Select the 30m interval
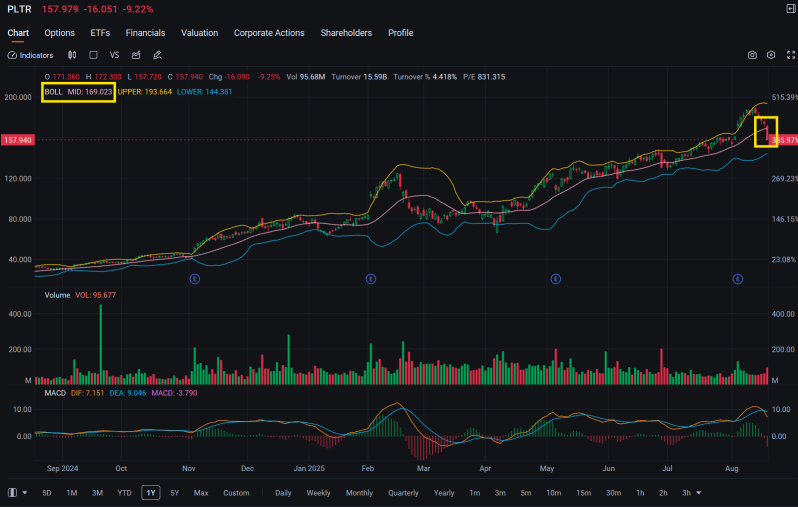Viewport: 798px width, 507px height. point(613,493)
